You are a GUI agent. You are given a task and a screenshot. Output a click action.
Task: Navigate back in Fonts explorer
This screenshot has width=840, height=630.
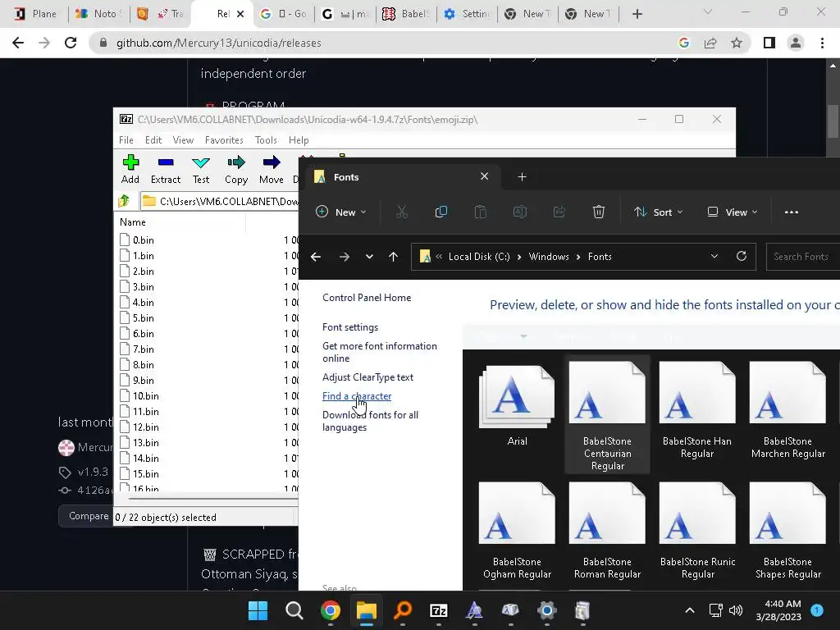(x=316, y=257)
